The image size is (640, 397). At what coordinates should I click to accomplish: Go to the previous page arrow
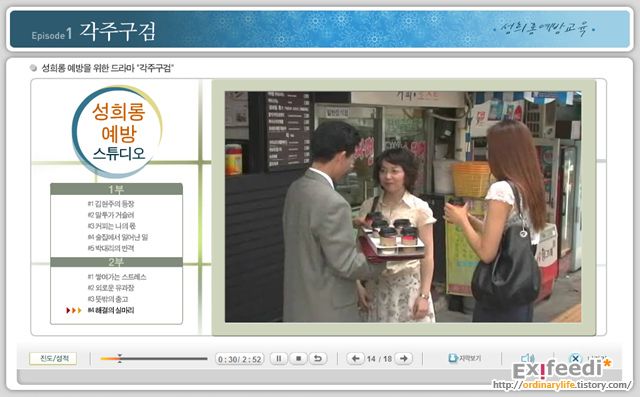tap(355, 359)
